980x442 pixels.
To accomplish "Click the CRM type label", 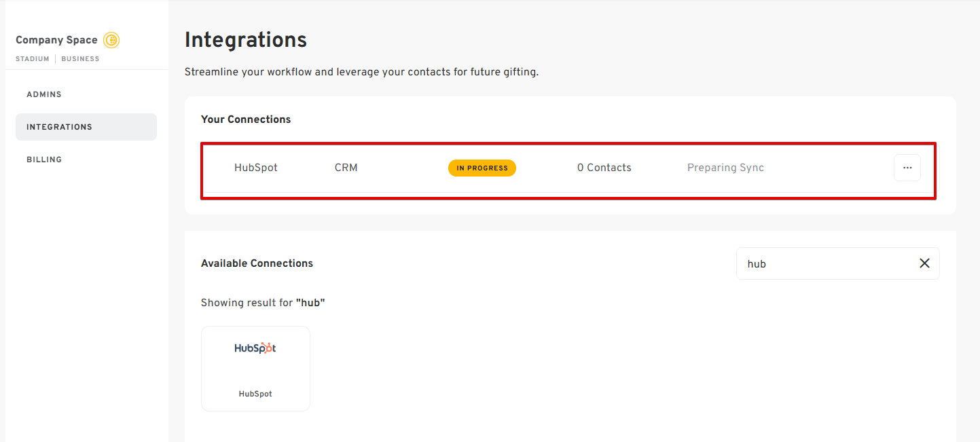I will [x=346, y=168].
